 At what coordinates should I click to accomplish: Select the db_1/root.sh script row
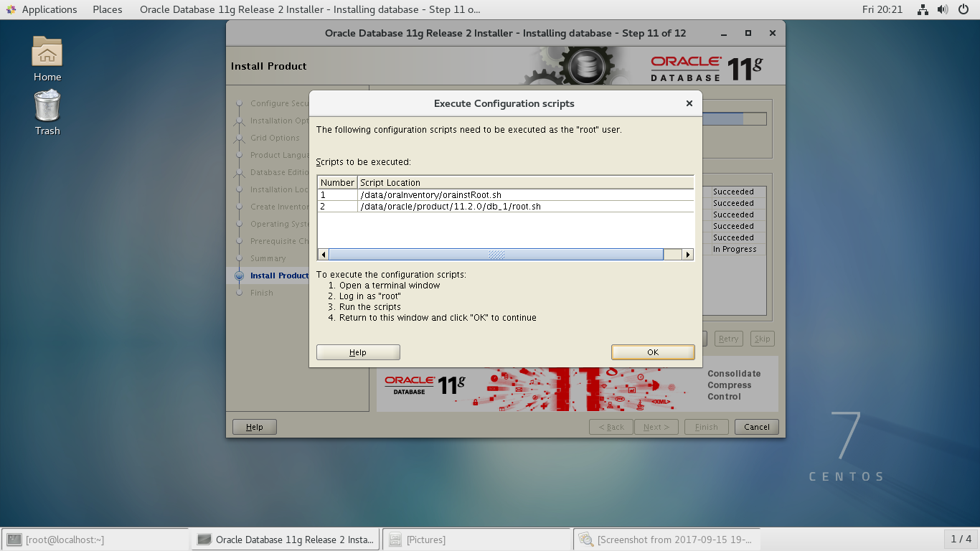click(506, 206)
